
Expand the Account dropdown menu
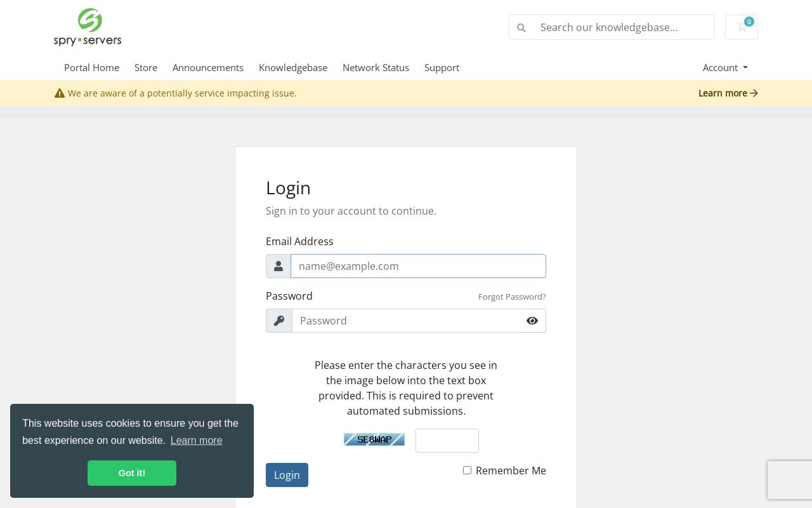point(725,67)
